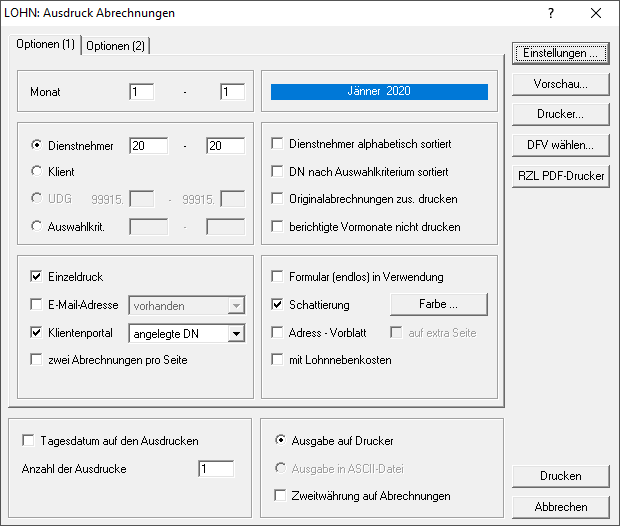
Task: Disable the Schattierung checkbox
Action: [278, 304]
